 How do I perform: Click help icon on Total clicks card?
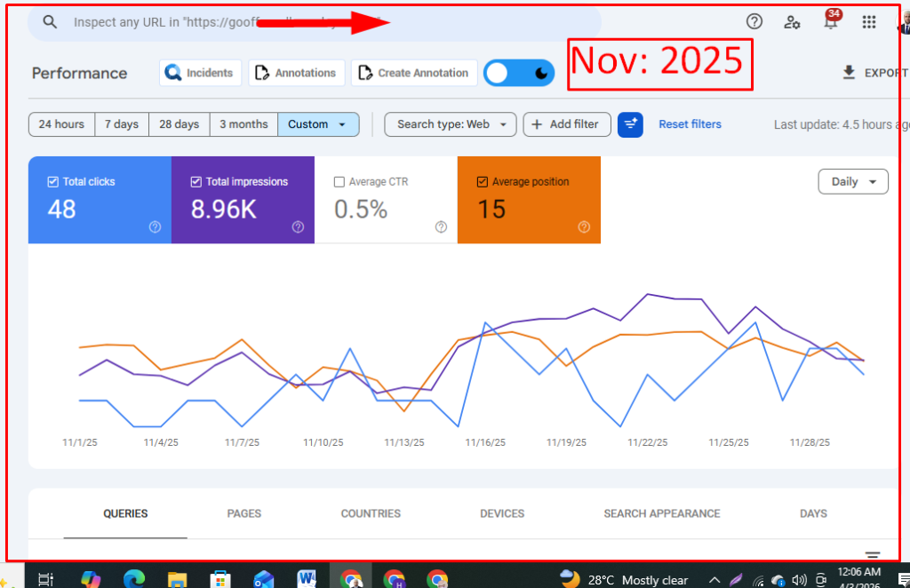coord(156,227)
